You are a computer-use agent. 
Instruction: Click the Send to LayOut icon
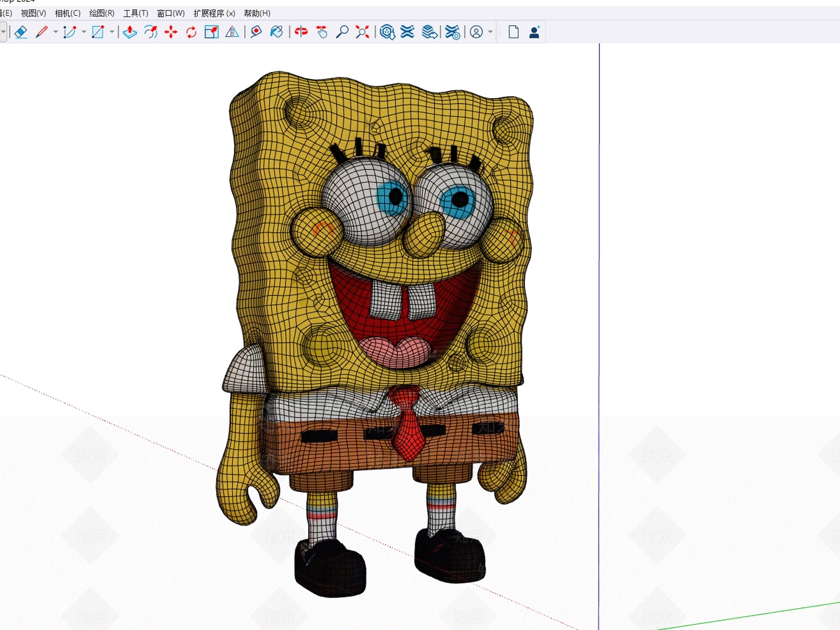(429, 32)
